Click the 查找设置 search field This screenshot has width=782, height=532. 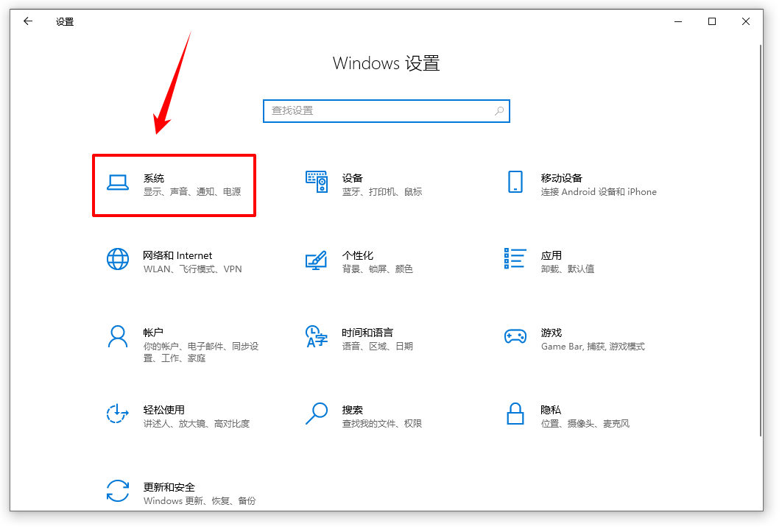point(387,110)
